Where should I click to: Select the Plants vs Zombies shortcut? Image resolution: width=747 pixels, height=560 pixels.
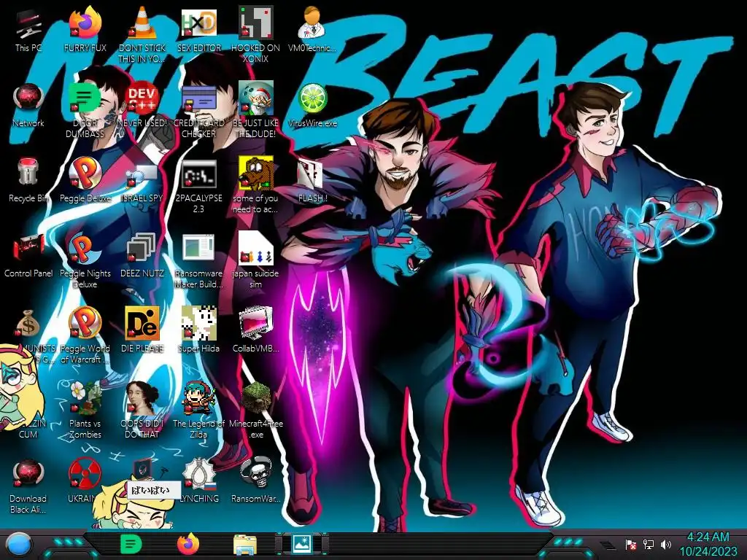click(85, 411)
